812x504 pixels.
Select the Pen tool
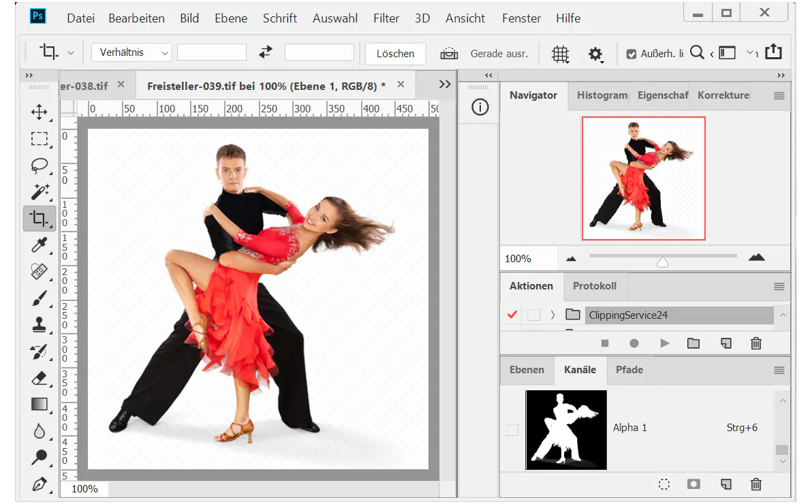[x=39, y=485]
